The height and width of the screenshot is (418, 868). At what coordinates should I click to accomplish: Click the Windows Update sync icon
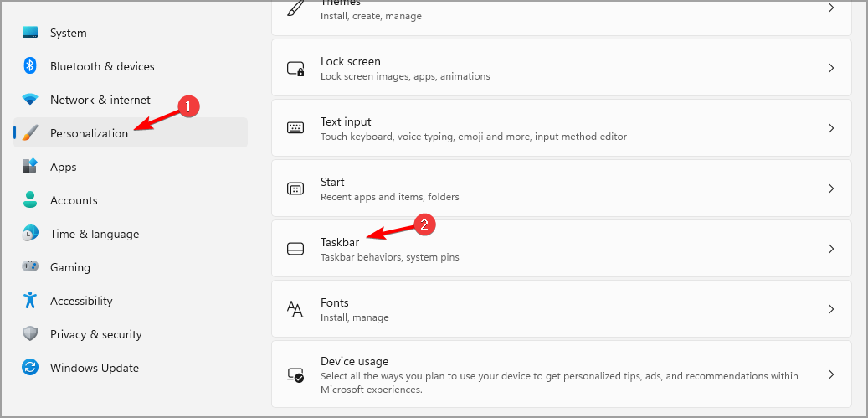tap(30, 368)
